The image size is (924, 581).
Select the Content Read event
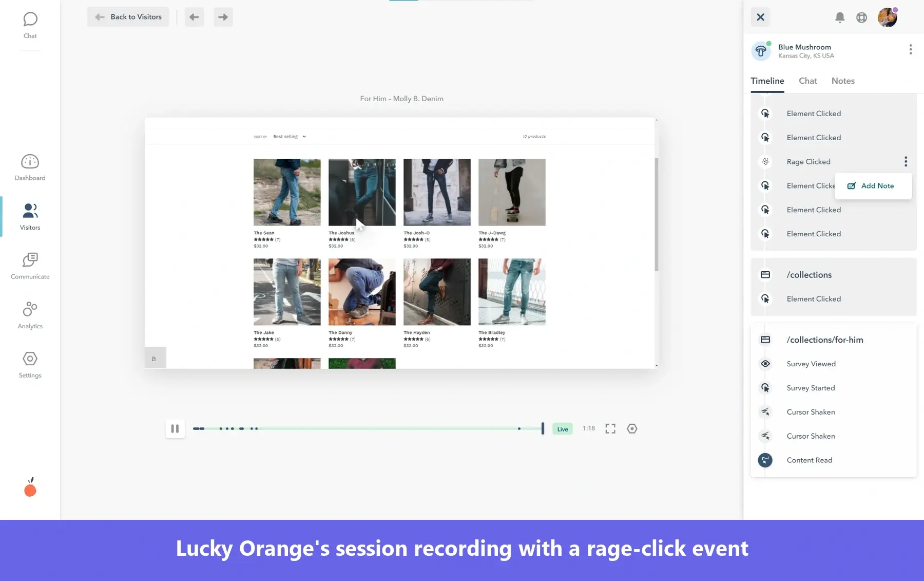click(809, 460)
